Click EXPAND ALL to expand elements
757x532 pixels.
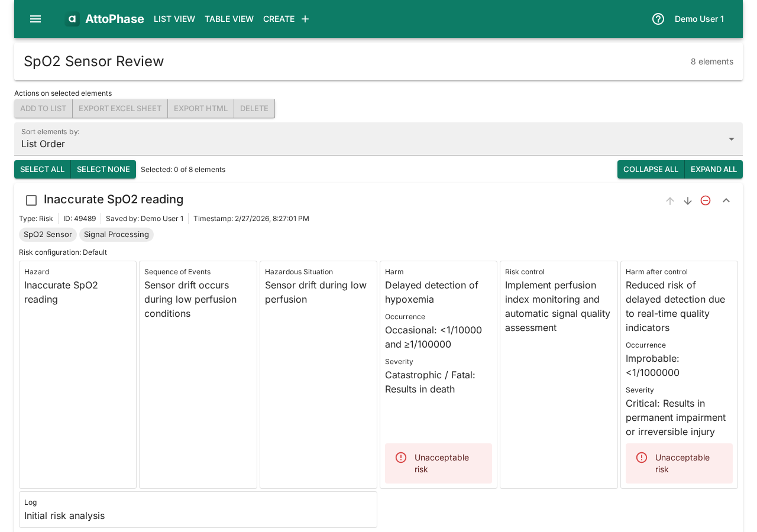713,169
